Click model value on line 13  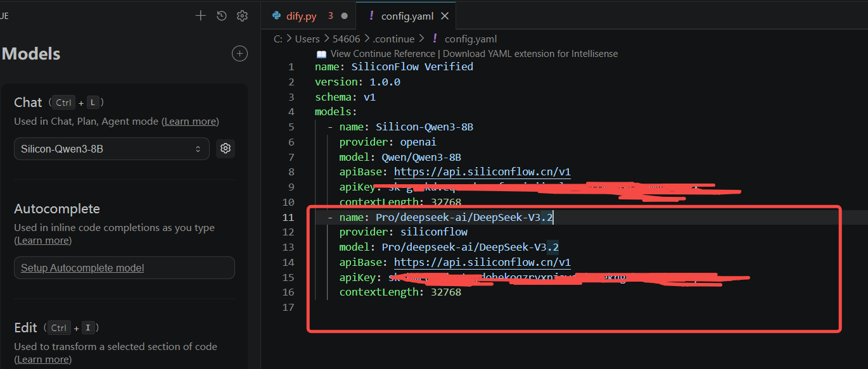(470, 247)
